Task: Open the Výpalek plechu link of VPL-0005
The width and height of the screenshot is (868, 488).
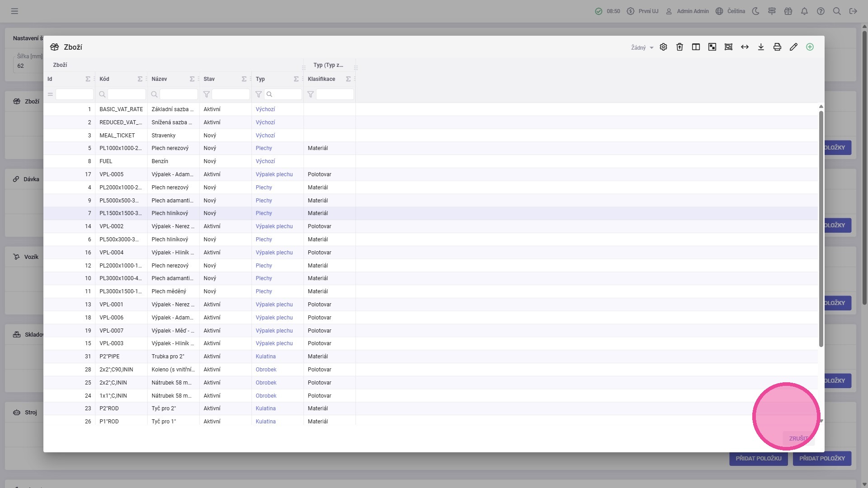Action: click(274, 174)
